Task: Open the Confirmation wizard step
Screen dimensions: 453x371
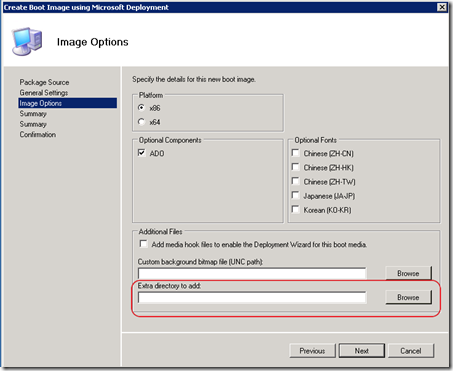Action: coord(38,134)
